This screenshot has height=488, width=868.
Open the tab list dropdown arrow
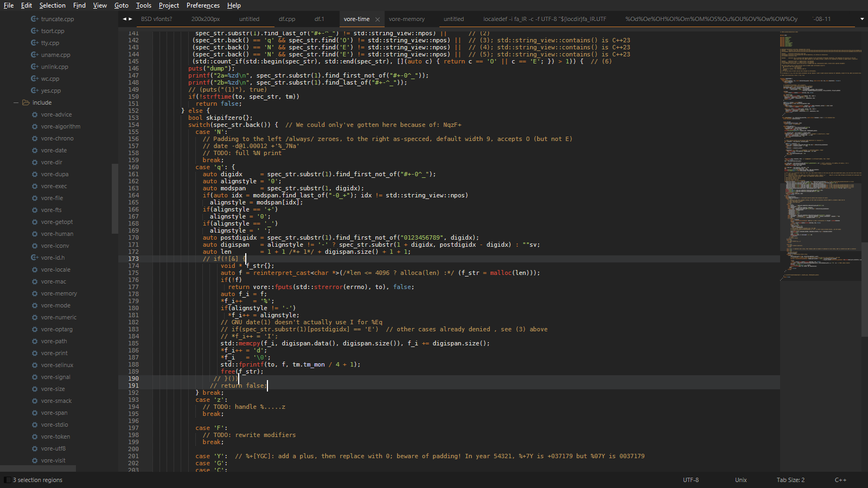pos(861,19)
